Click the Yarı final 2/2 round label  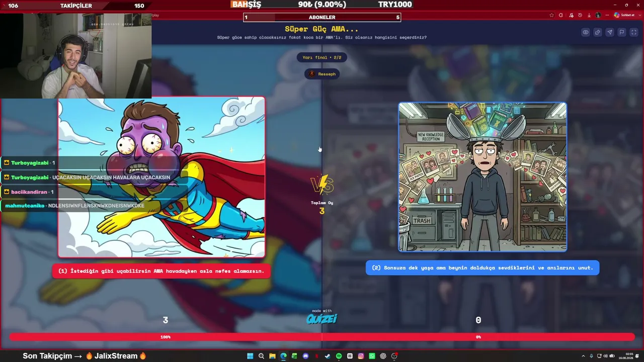pyautogui.click(x=322, y=57)
